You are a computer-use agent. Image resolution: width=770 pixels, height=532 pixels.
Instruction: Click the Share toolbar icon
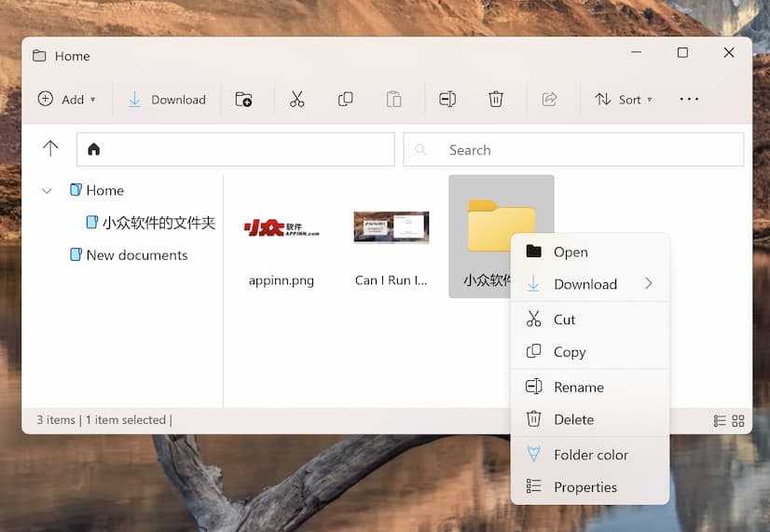pos(549,100)
